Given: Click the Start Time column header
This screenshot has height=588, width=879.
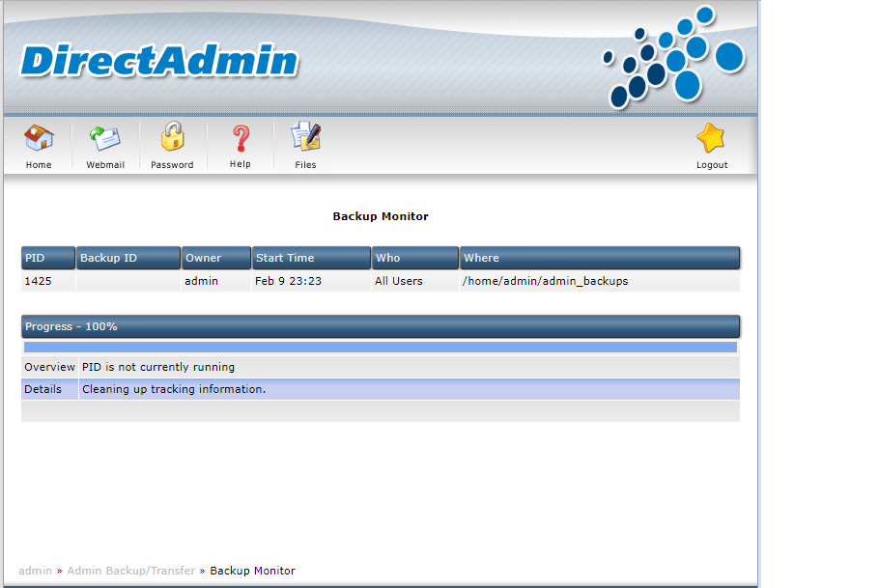Looking at the screenshot, I should (x=312, y=258).
